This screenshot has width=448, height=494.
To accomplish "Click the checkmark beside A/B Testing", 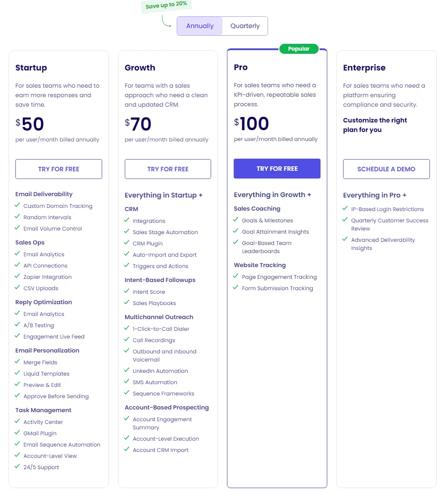I will (17, 325).
